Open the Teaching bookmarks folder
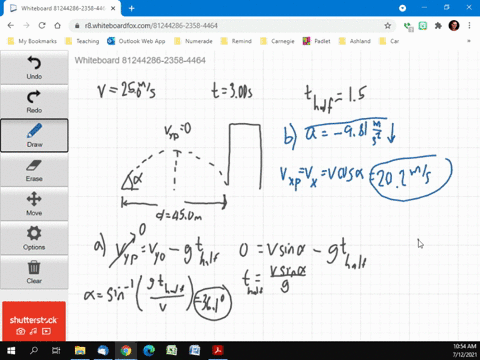480x360 pixels. click(x=82, y=41)
